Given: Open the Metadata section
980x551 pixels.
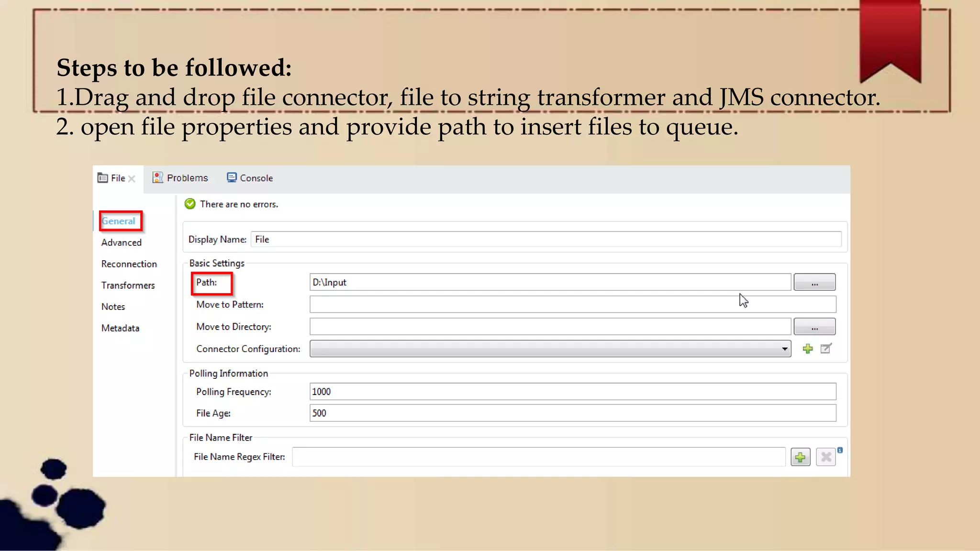Looking at the screenshot, I should (120, 328).
